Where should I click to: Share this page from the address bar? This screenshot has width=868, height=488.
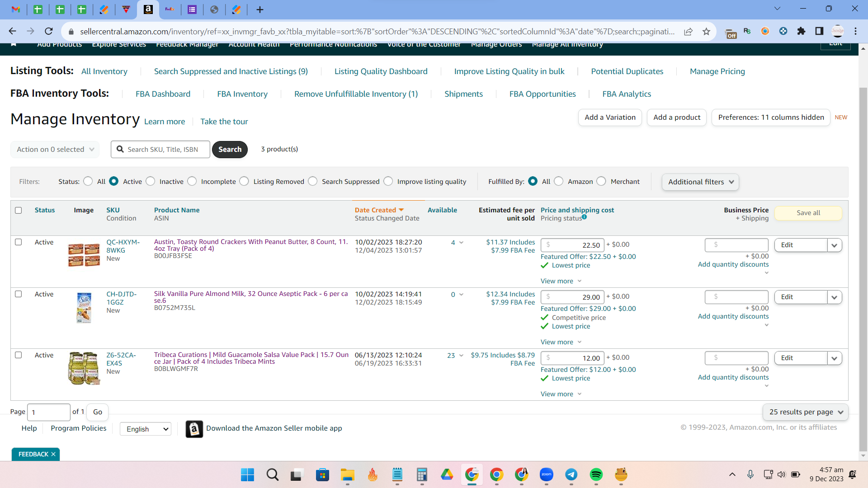tap(688, 31)
